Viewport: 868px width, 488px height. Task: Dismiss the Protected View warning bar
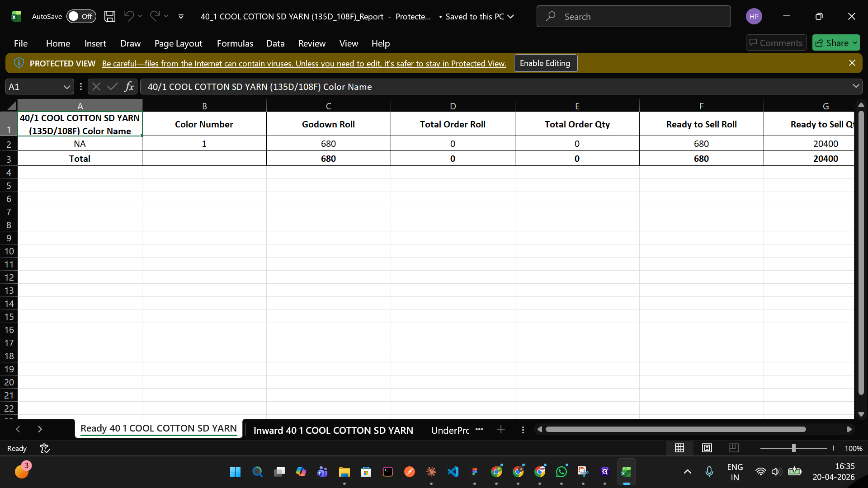852,63
